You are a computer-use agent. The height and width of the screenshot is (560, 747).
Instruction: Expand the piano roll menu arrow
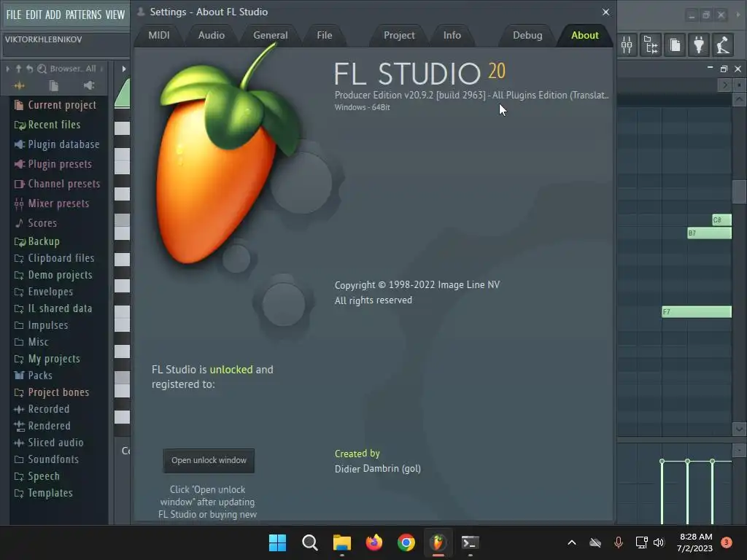[x=124, y=69]
